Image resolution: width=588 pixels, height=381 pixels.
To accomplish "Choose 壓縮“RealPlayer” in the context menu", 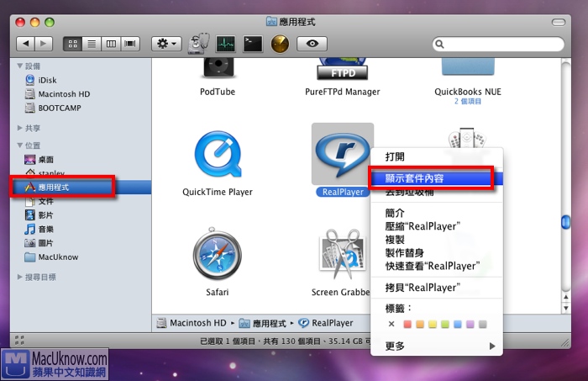I will (x=437, y=226).
